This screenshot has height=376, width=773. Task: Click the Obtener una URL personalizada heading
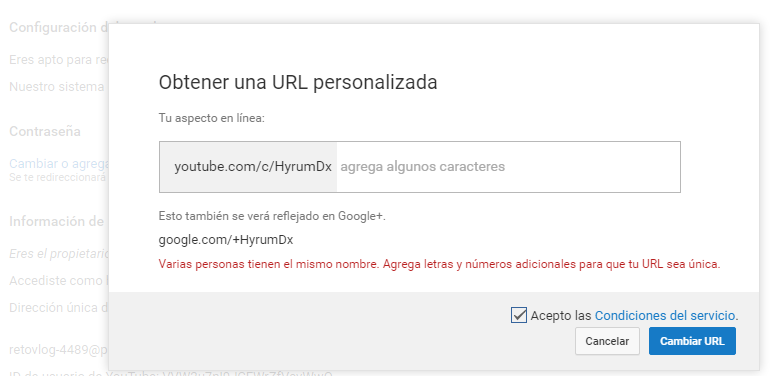[x=298, y=82]
